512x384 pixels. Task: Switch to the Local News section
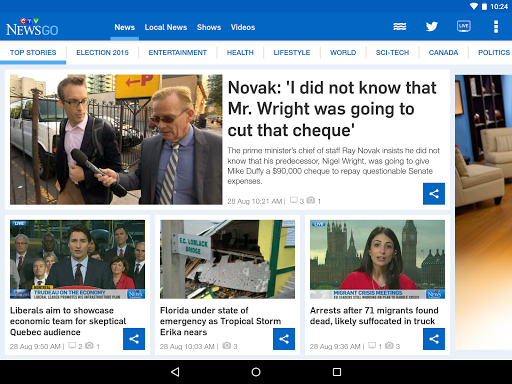tap(166, 27)
